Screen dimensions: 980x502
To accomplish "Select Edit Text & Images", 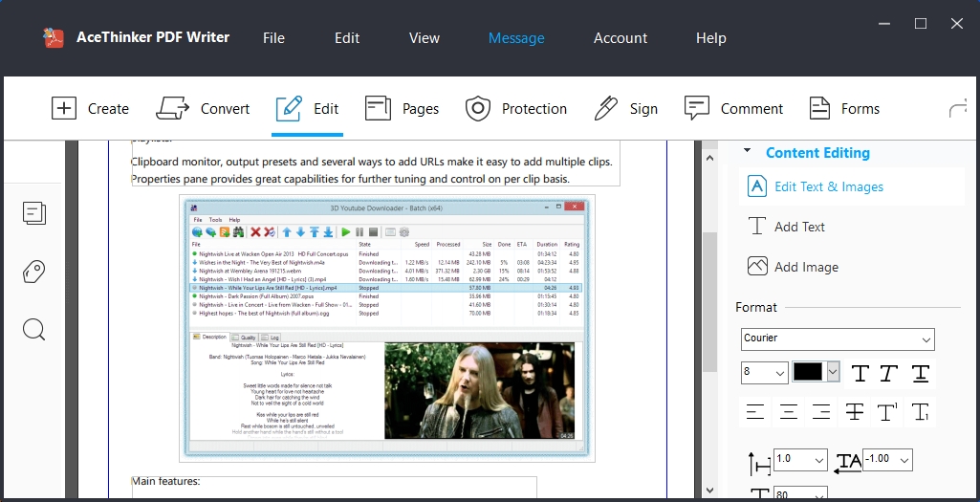I will (x=851, y=186).
